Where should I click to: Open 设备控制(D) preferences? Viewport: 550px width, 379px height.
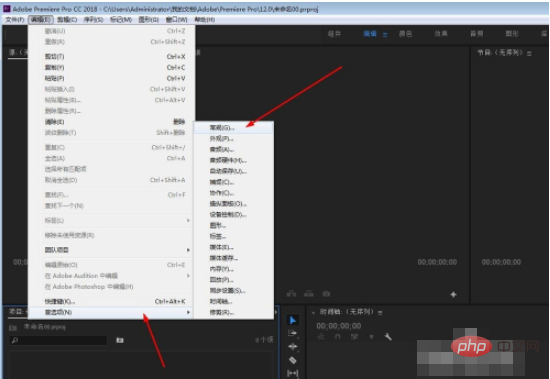click(x=234, y=214)
